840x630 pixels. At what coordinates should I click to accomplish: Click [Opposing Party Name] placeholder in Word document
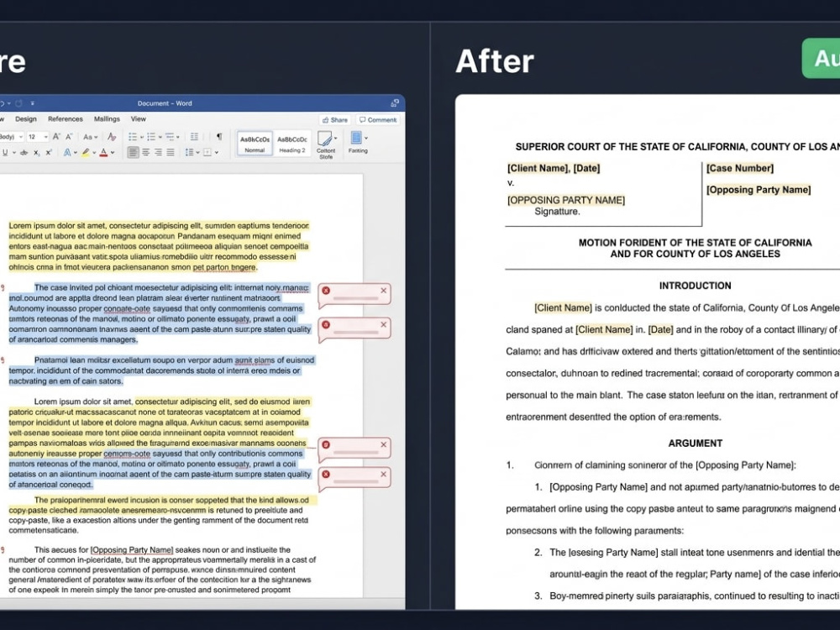(132, 549)
